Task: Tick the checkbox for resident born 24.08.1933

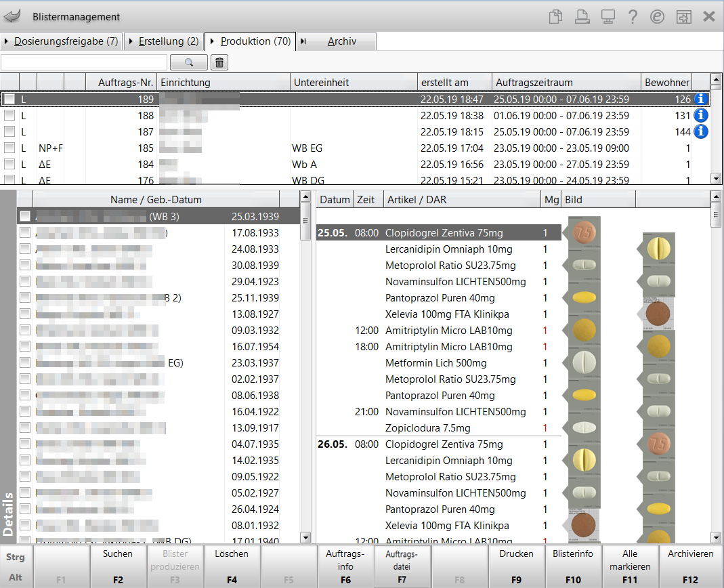Action: pyautogui.click(x=25, y=249)
